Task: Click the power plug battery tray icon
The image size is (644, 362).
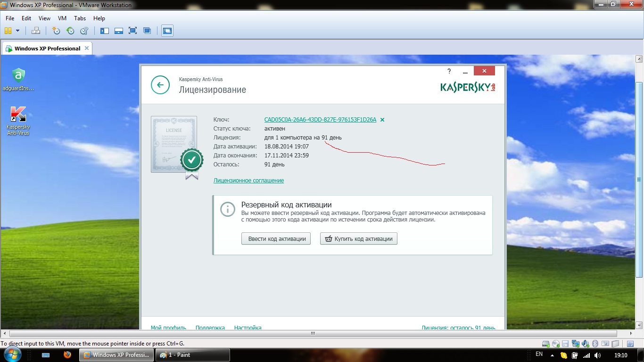Action: (575, 355)
